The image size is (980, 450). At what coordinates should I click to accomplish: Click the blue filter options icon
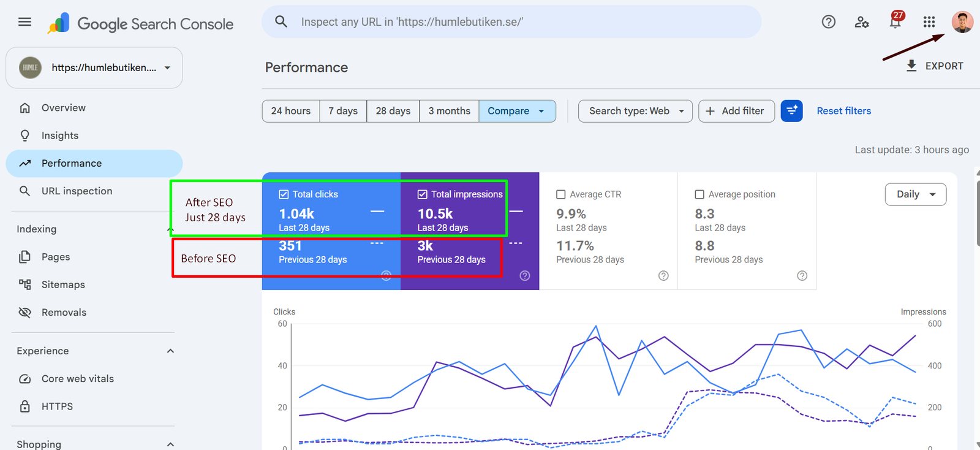point(792,111)
